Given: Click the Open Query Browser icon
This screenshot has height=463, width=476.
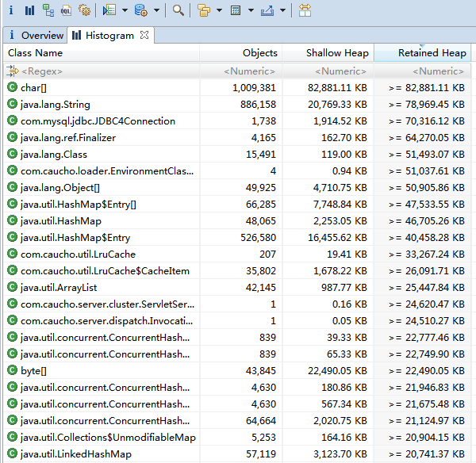Looking at the screenshot, I should 141,10.
